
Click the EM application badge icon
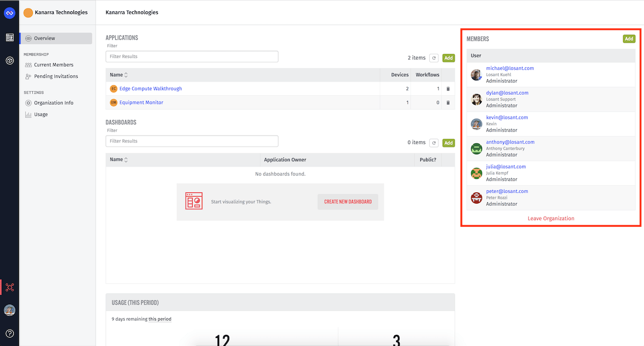pos(113,103)
